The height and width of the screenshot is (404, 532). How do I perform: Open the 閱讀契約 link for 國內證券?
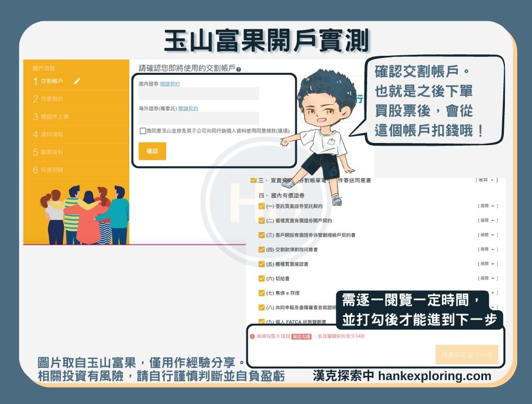(x=170, y=84)
